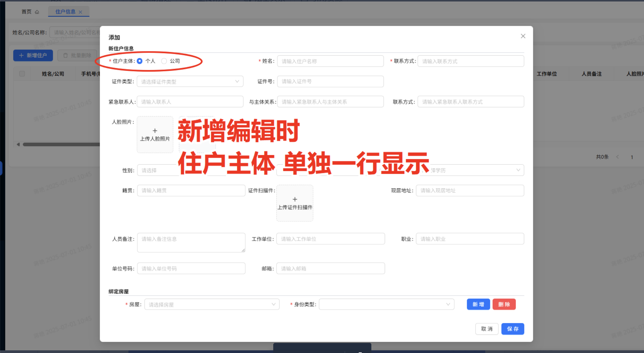
Task: Click the 联系方式 input next to 姓名
Action: 471,61
